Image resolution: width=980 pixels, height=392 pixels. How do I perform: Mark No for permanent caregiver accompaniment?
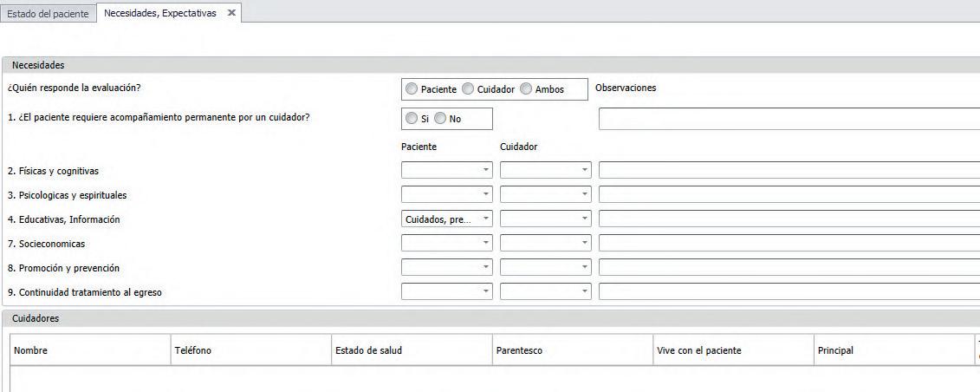(x=439, y=119)
